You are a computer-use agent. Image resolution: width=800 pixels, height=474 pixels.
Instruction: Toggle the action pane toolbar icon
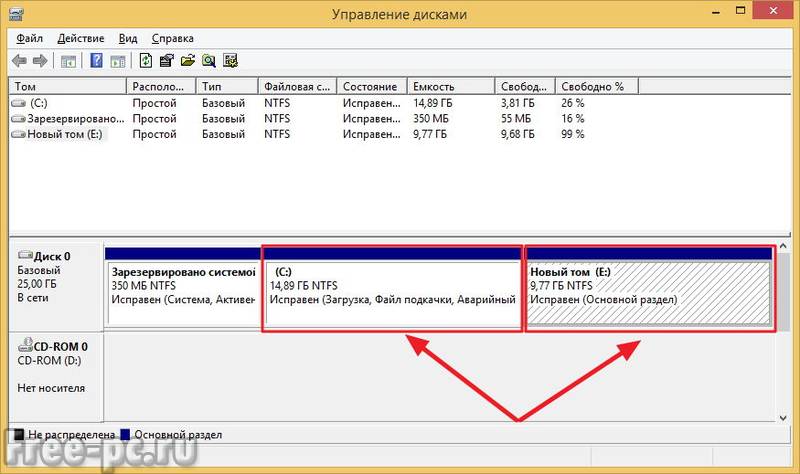pos(118,61)
